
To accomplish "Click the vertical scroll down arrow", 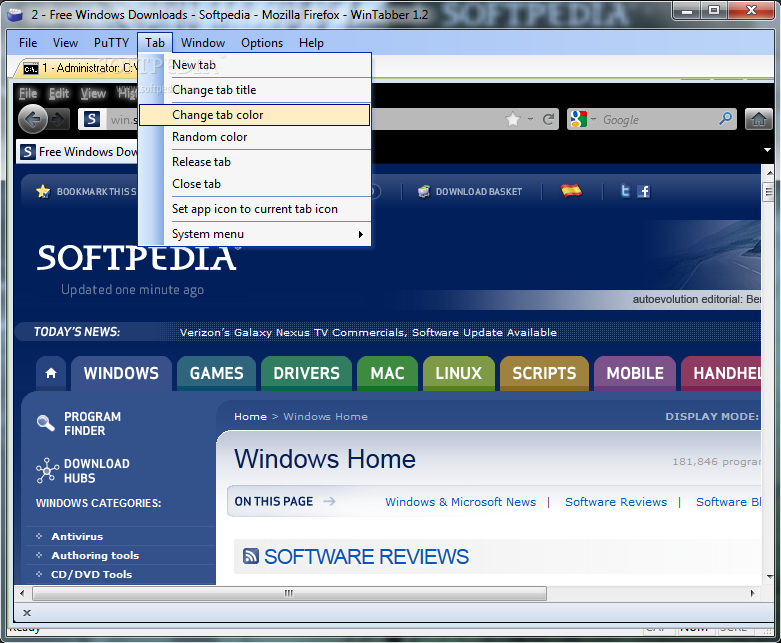I will tap(770, 577).
